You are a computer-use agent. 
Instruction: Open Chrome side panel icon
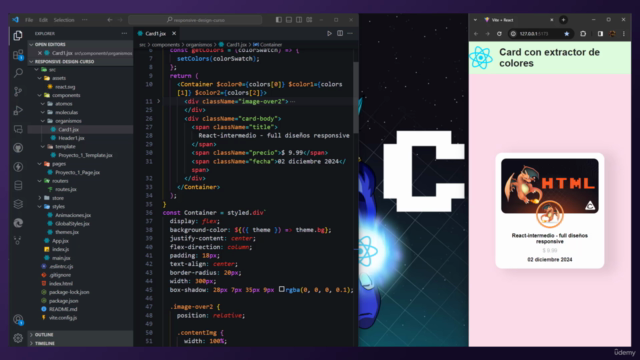tap(600, 34)
